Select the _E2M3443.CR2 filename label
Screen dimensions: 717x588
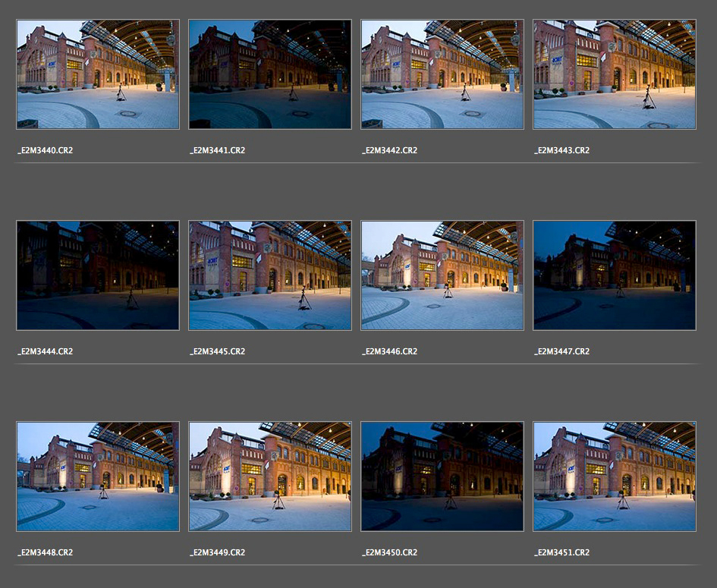pos(561,150)
